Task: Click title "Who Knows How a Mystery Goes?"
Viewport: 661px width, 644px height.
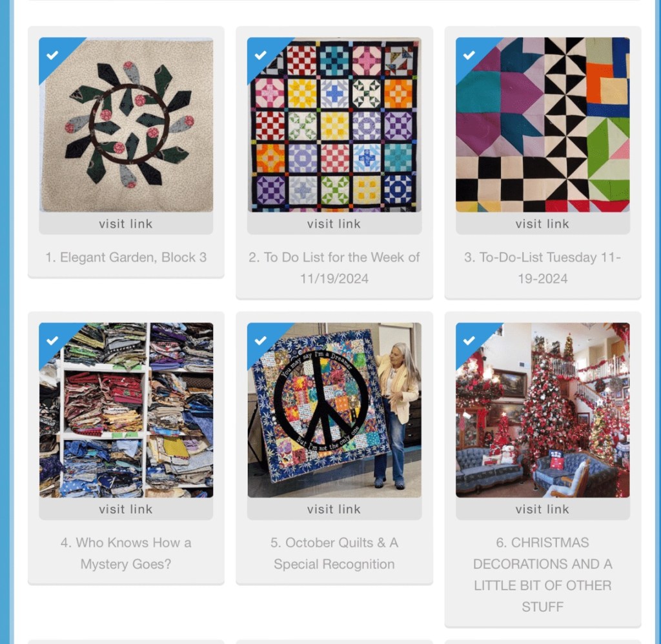Action: (126, 553)
